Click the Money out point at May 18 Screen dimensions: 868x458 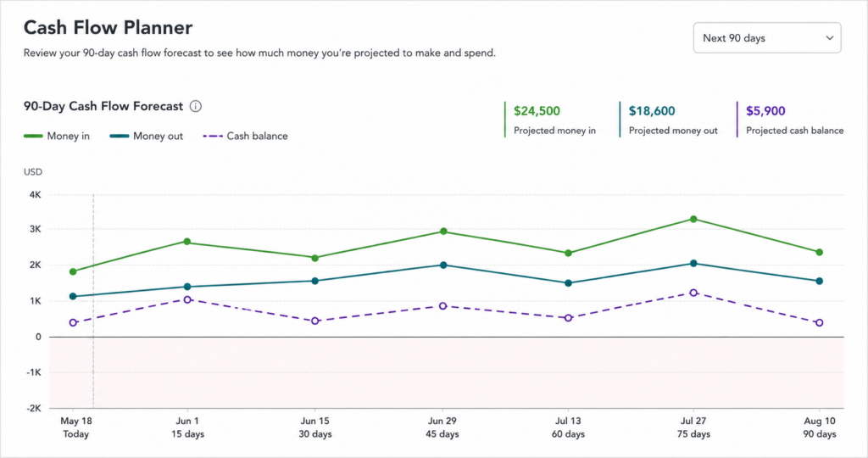click(73, 297)
